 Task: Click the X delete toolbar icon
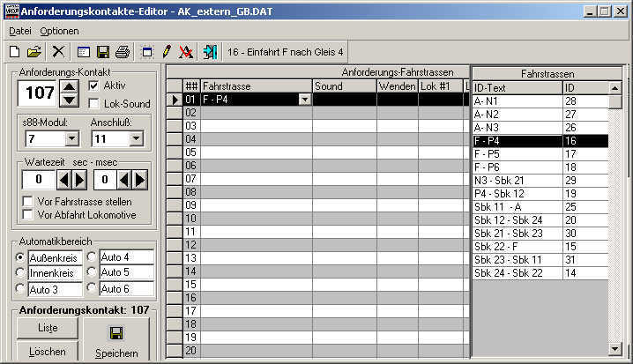coord(58,52)
